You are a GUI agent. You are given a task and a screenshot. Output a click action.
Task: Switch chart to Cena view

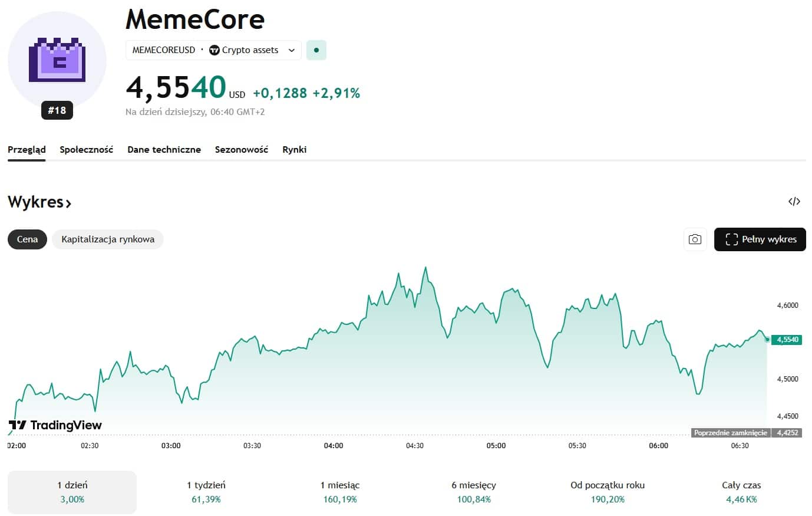27,239
